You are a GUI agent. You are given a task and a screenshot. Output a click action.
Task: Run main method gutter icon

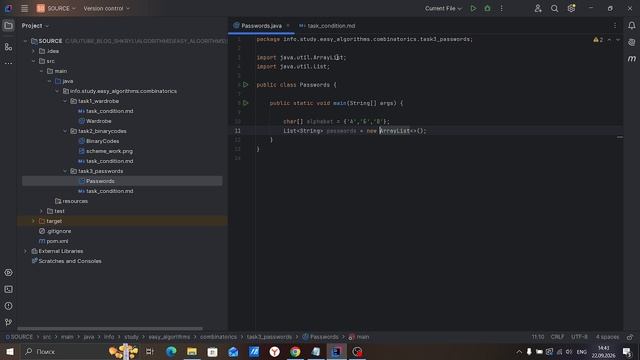[x=245, y=103]
